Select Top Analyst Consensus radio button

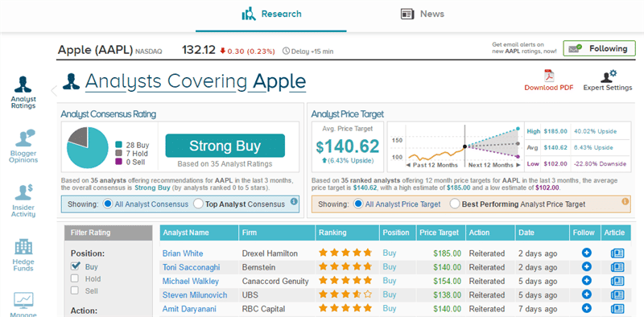tap(198, 204)
